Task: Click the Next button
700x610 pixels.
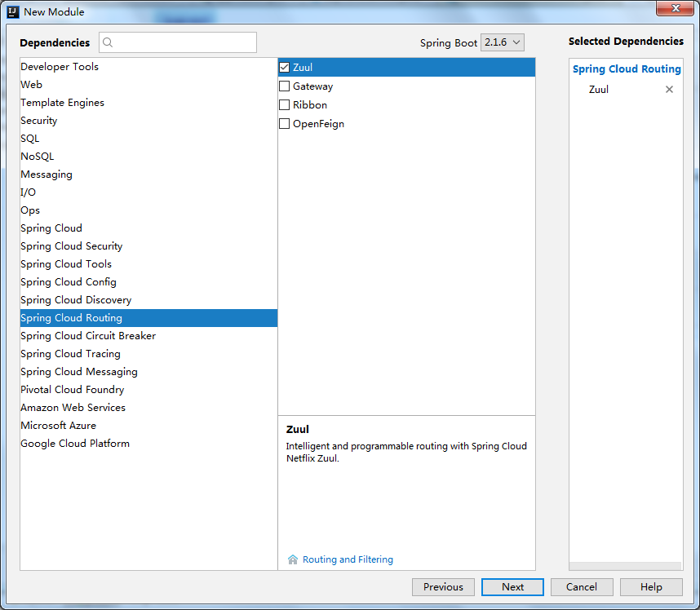Action: coord(512,587)
